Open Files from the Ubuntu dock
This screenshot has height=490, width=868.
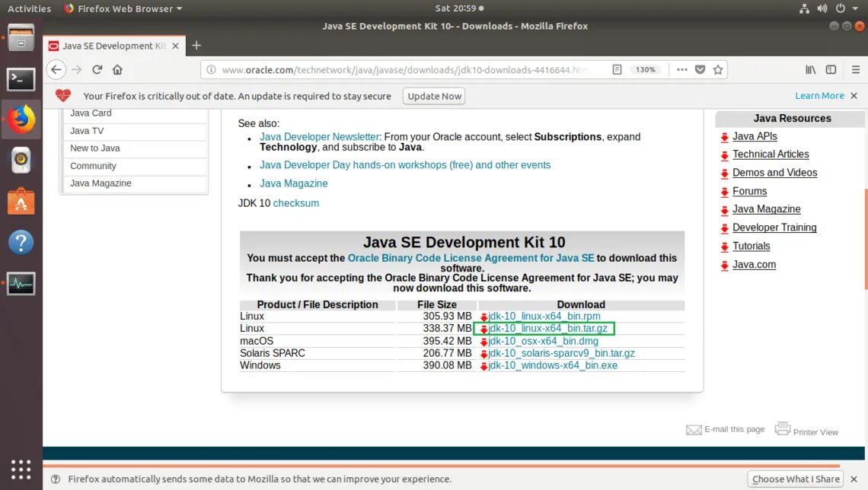point(21,38)
